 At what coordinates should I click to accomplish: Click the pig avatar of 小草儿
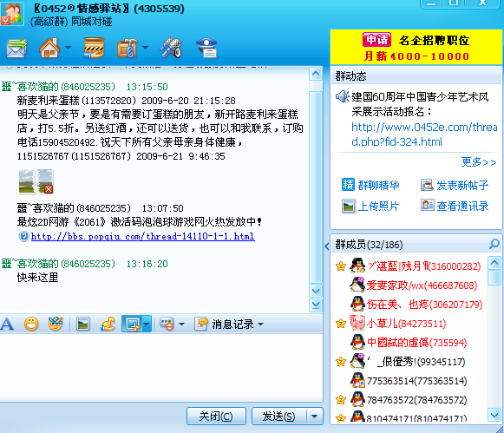click(357, 323)
